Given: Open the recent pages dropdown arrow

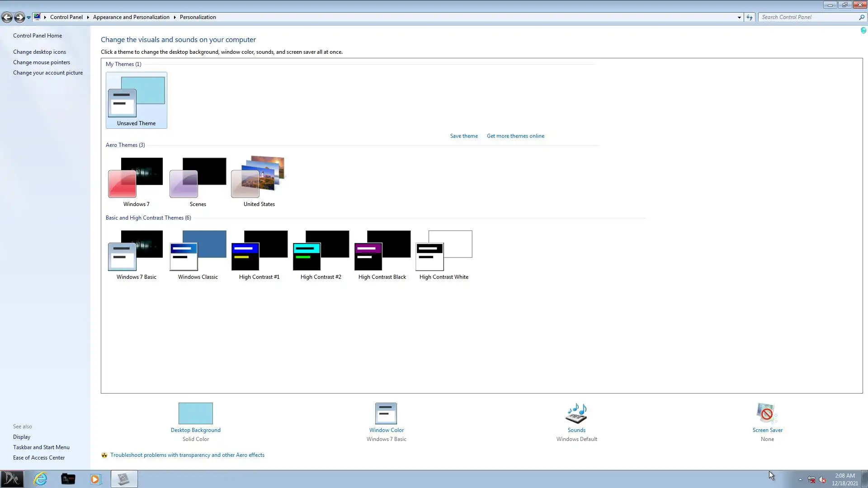Looking at the screenshot, I should [28, 17].
